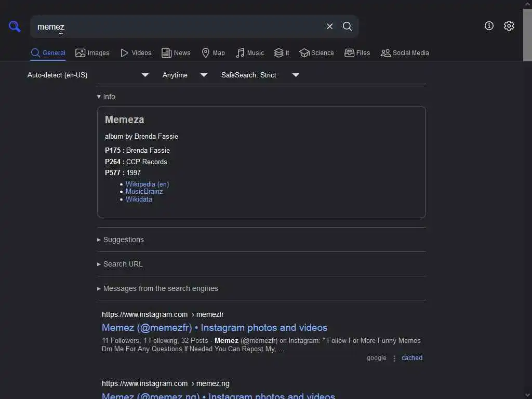
Task: Click the 'P175 : Brenda Fassie' line
Action: click(x=137, y=150)
